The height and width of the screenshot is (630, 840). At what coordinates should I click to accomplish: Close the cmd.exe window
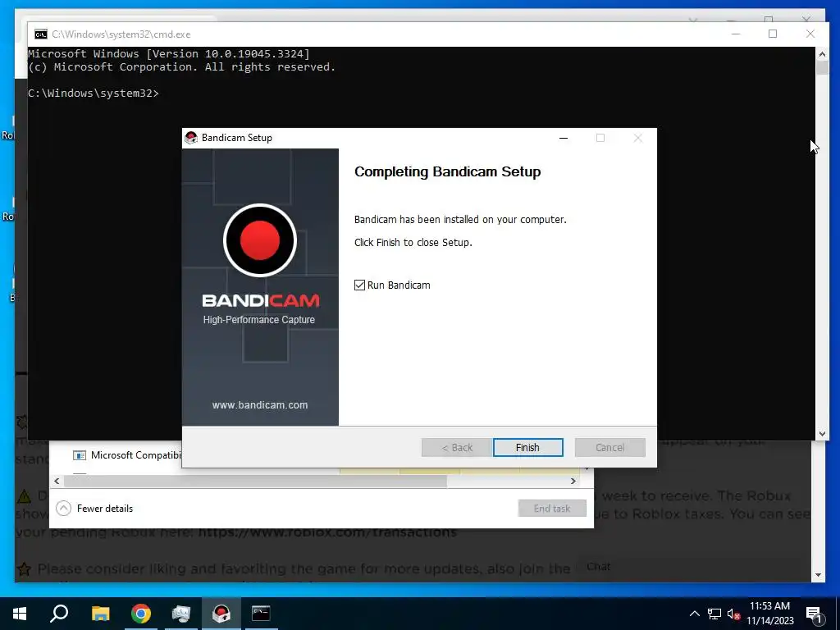(x=810, y=34)
